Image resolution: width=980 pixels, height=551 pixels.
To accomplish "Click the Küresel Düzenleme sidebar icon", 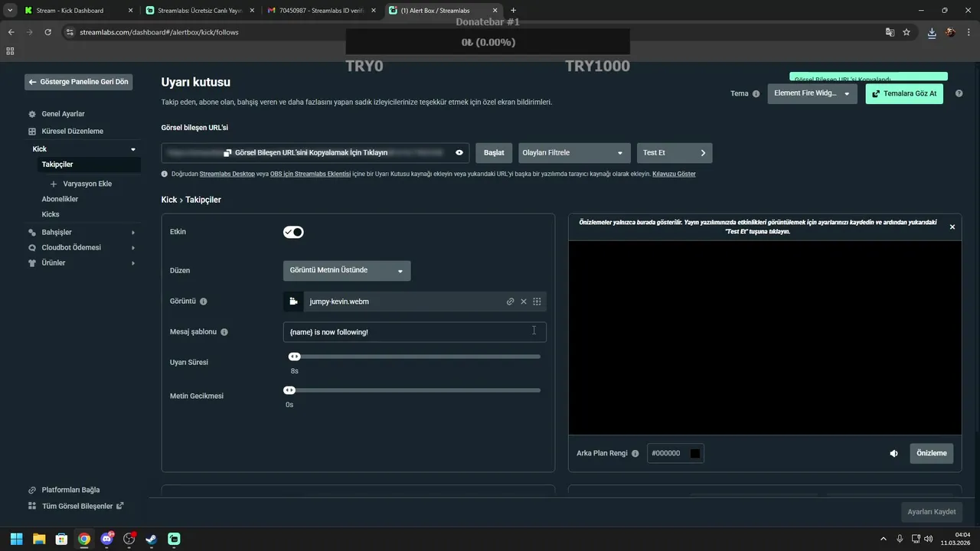I will click(x=32, y=132).
